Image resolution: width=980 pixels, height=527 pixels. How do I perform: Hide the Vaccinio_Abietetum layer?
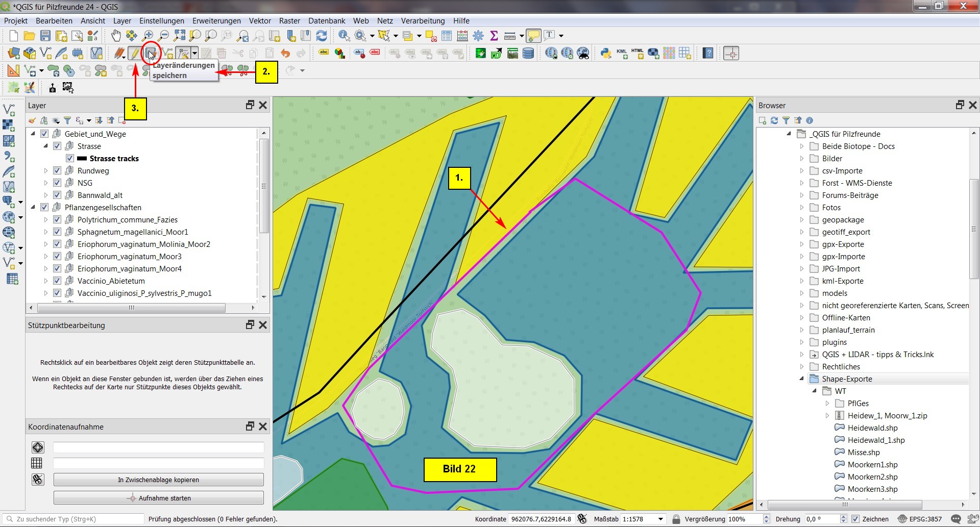(x=57, y=281)
